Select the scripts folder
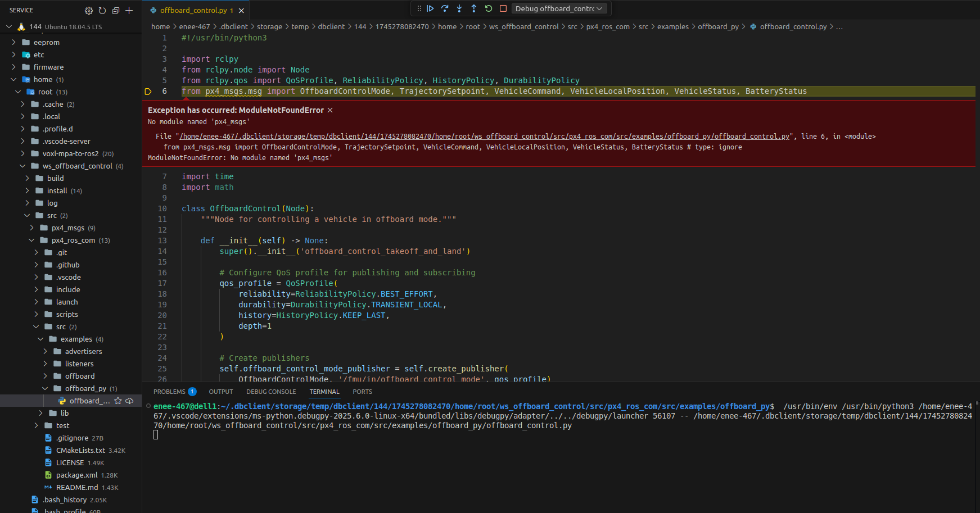The width and height of the screenshot is (980, 513). 67,314
